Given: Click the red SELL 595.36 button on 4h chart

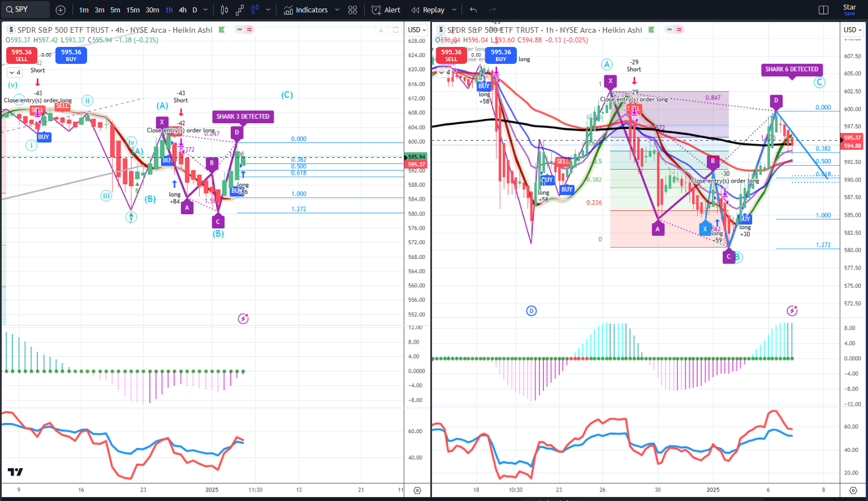Looking at the screenshot, I should pos(21,55).
